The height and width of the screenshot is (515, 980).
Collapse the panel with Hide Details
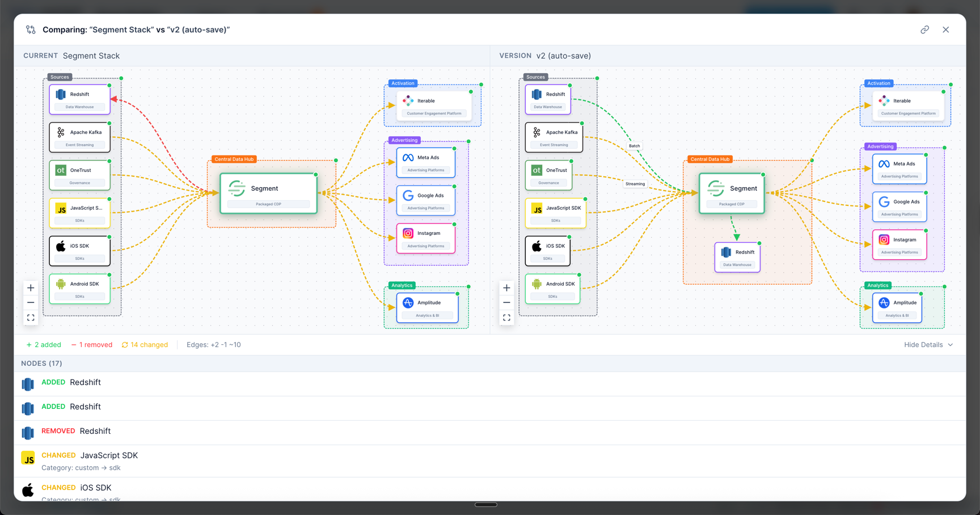[928, 345]
